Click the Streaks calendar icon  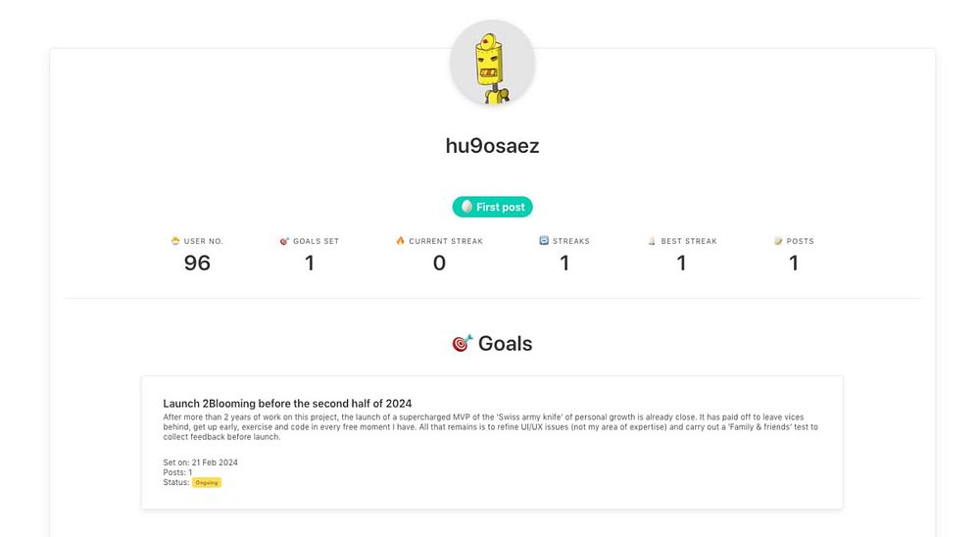click(x=544, y=241)
